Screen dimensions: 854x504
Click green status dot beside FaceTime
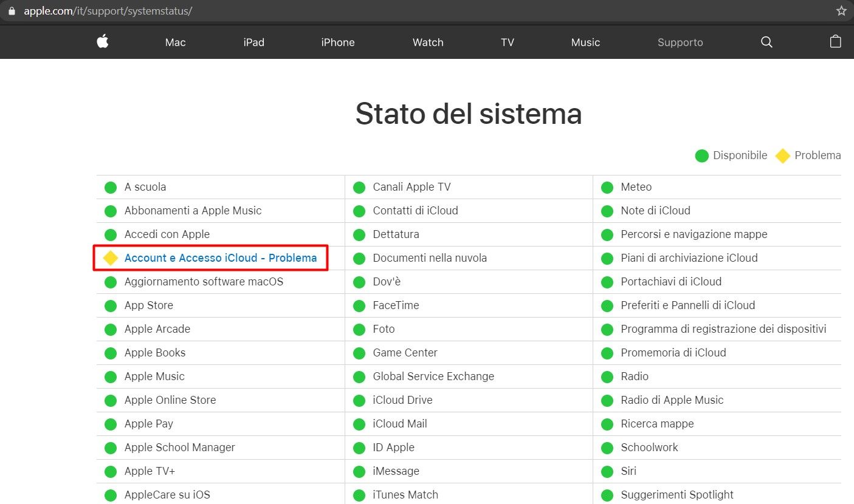(x=359, y=305)
